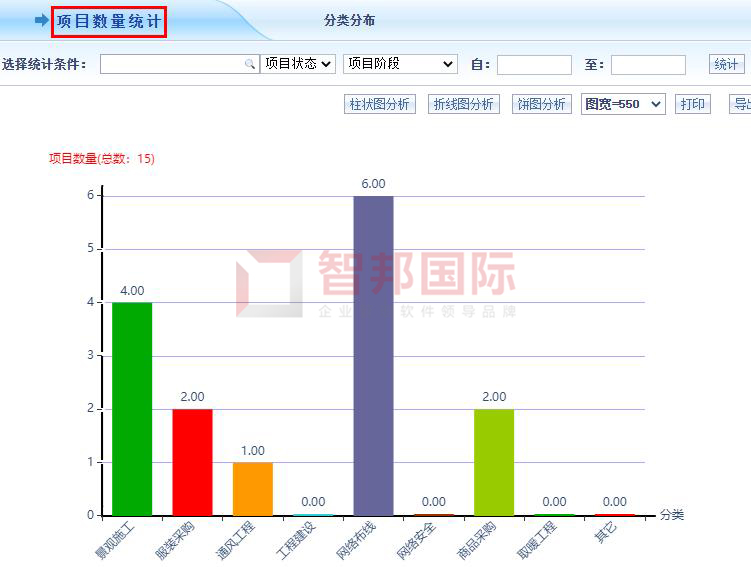
Task: Open the 项目阶段 dropdown
Action: tap(400, 64)
